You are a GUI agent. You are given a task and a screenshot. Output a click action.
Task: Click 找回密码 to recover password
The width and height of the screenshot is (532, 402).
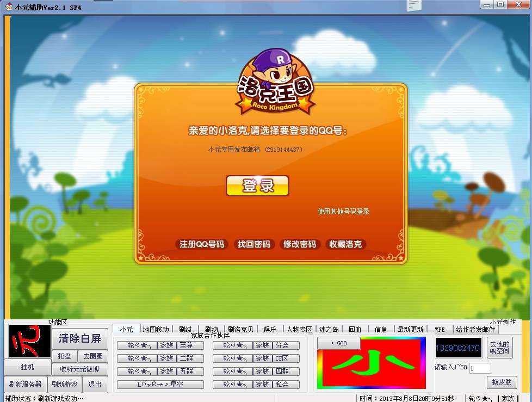[x=254, y=244]
